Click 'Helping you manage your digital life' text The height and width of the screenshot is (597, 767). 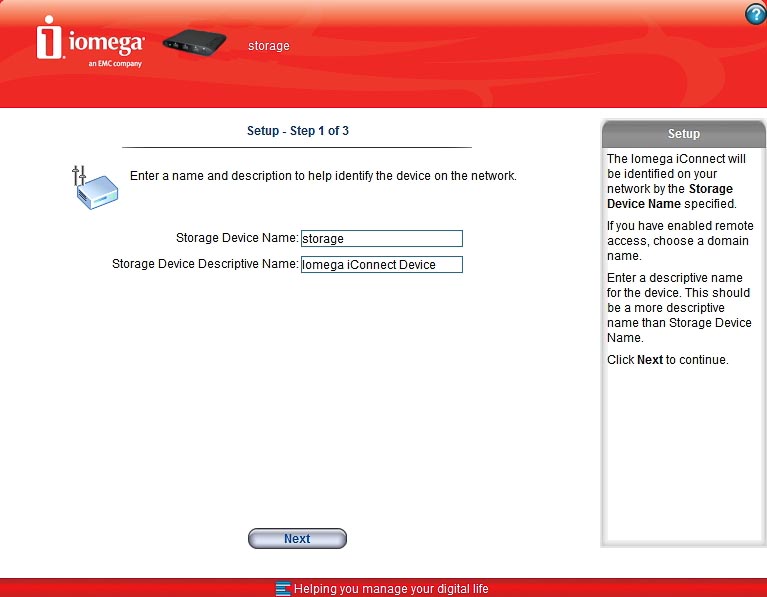[x=391, y=589]
